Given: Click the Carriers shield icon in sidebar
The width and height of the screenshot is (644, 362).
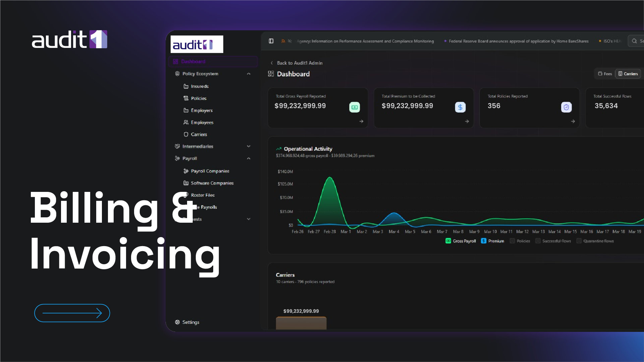Looking at the screenshot, I should pyautogui.click(x=186, y=134).
